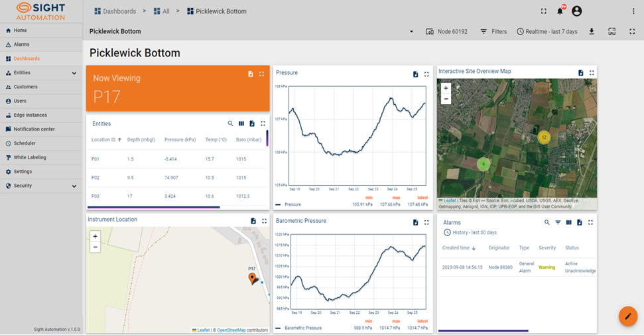
Task: Click the Node 88380 alarm originator
Action: 500,267
